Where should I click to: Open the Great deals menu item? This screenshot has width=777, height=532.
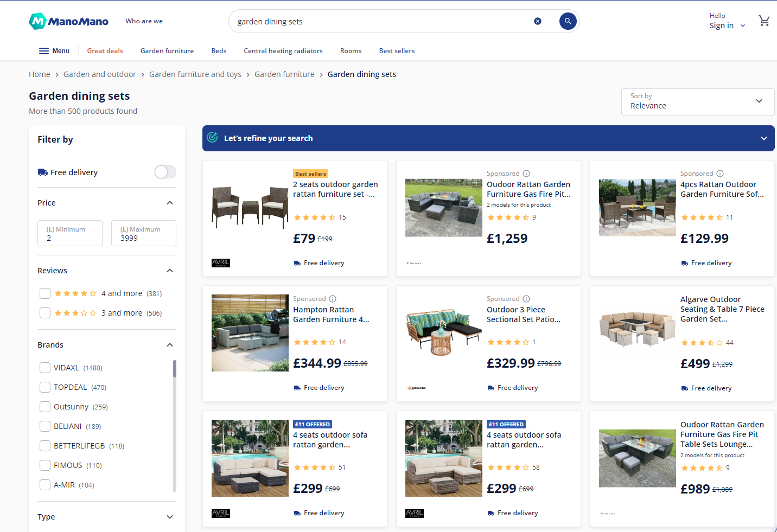click(105, 50)
